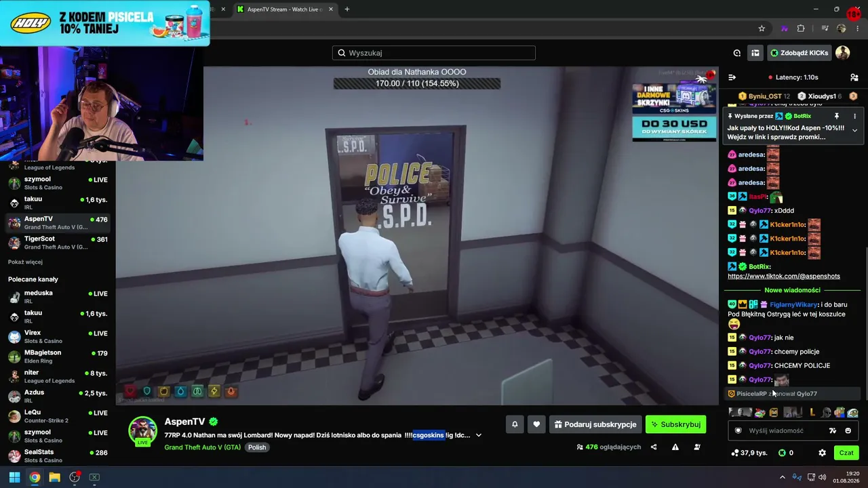868x488 pixels.
Task: Click the Zdobądź KICKs button
Action: [798, 53]
